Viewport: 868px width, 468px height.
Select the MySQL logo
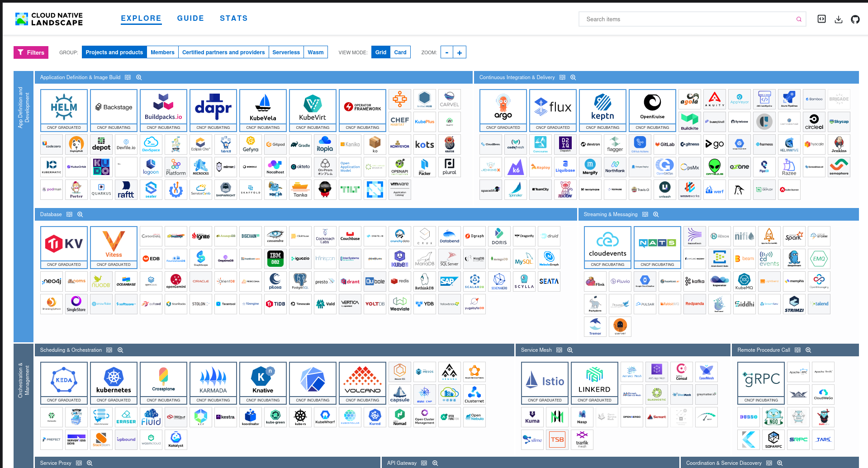pyautogui.click(x=524, y=259)
